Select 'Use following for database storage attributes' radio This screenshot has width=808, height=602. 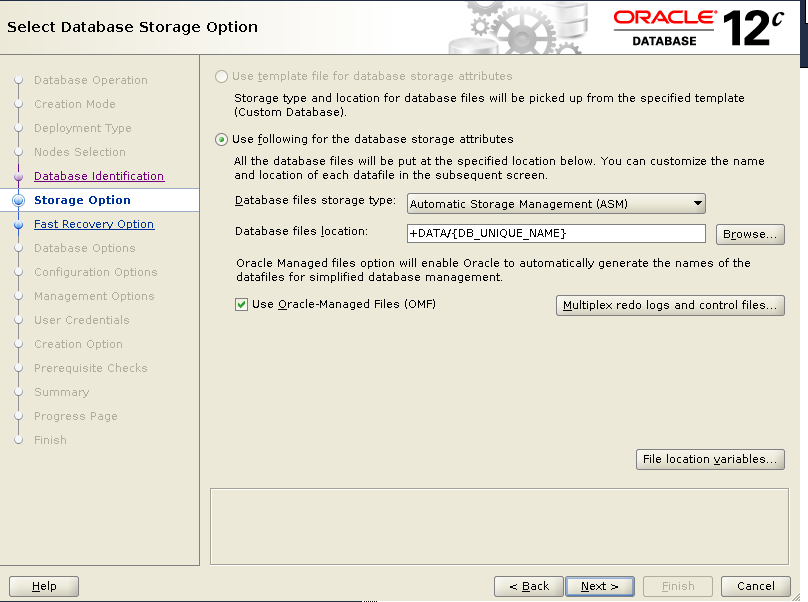click(221, 139)
